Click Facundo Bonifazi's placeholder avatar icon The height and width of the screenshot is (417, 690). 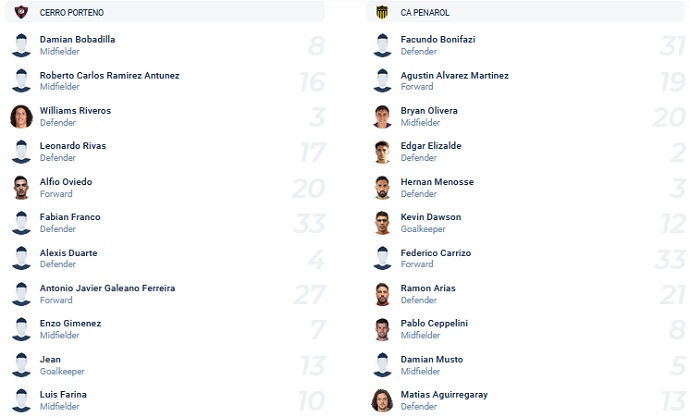381,45
